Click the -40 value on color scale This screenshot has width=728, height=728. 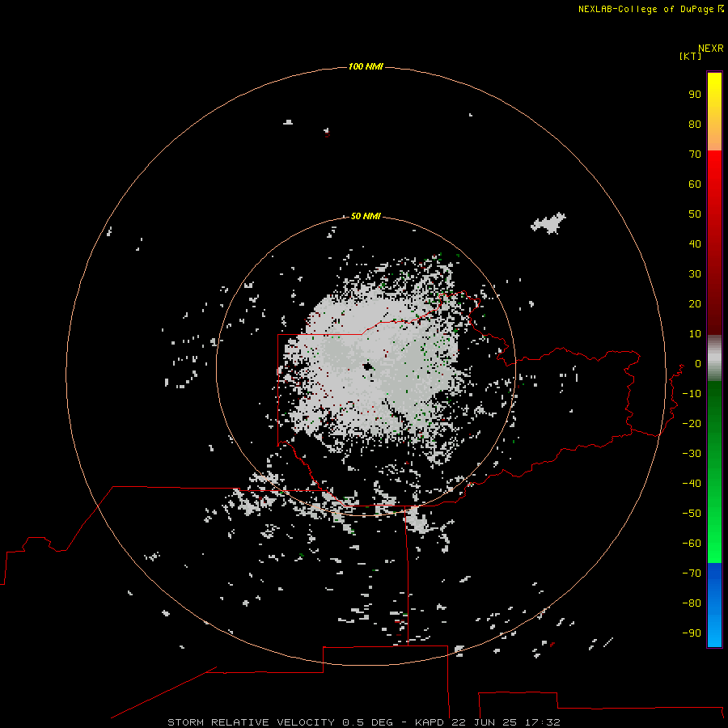[x=692, y=484]
